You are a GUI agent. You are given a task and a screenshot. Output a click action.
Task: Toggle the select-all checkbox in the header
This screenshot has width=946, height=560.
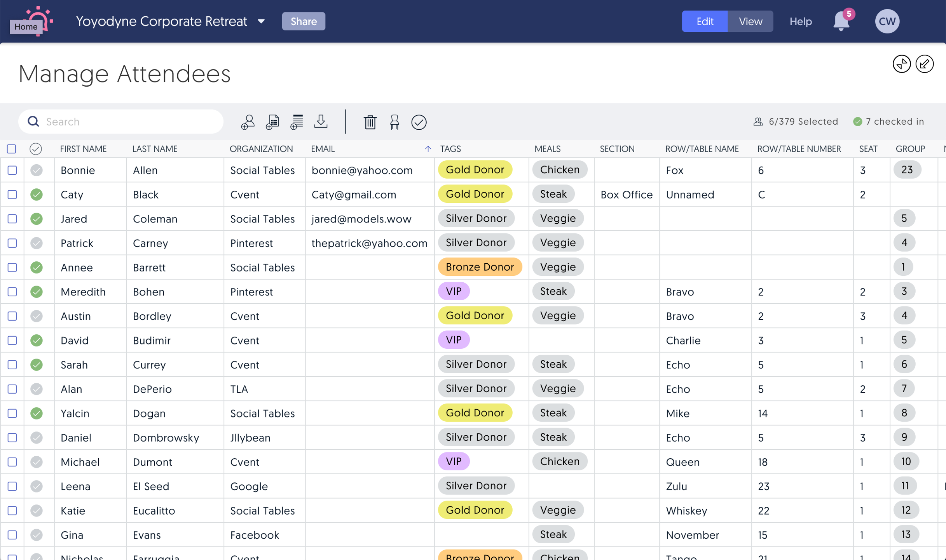click(12, 149)
